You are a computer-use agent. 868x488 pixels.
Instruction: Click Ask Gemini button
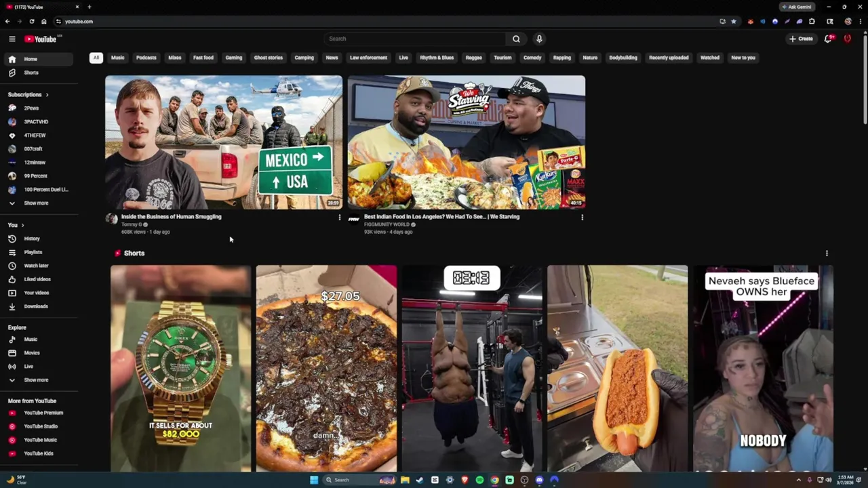(796, 7)
